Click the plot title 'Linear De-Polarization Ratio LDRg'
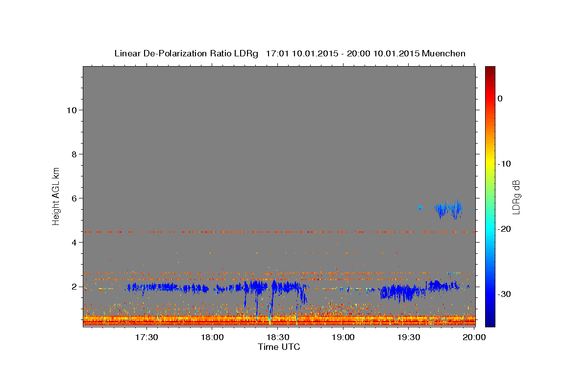Image resolution: width=588 pixels, height=392 pixels. (186, 53)
